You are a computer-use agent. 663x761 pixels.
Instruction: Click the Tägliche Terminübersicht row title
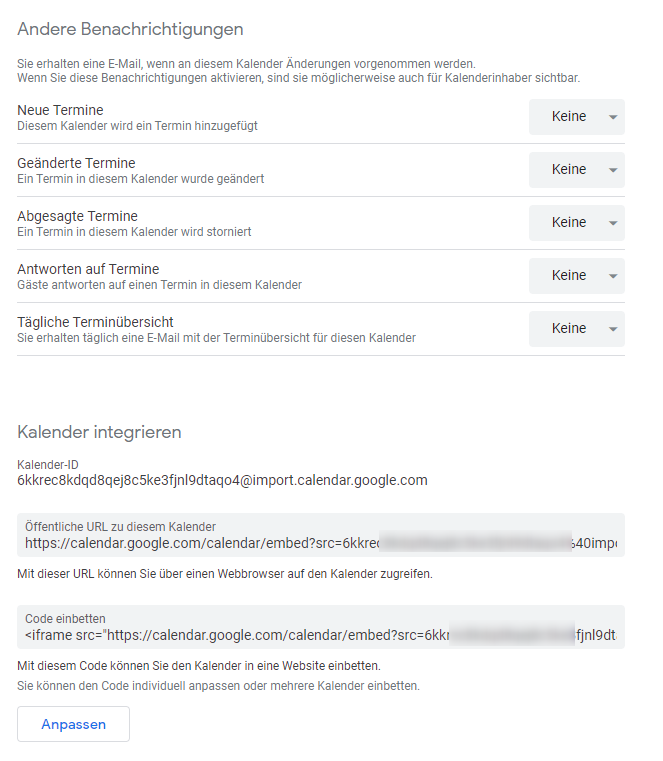(95, 322)
